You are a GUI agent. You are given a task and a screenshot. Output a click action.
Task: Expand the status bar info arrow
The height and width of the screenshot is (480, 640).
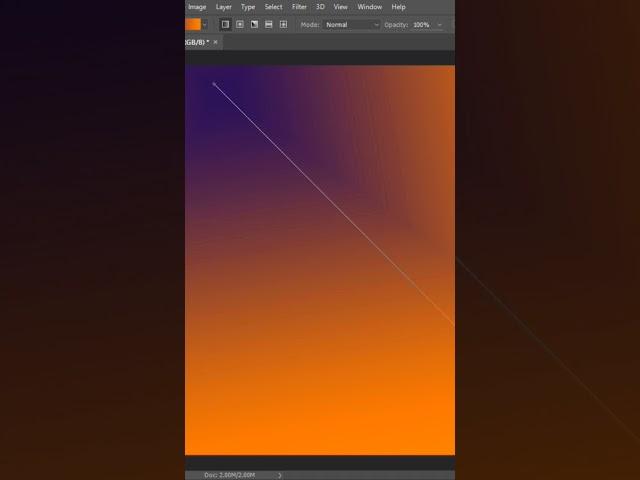point(280,475)
